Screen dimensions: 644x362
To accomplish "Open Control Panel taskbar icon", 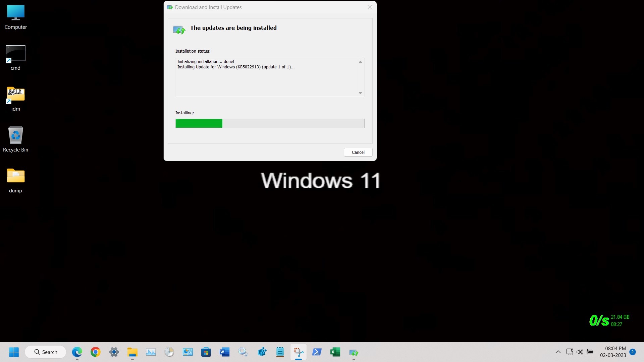I will tap(188, 352).
